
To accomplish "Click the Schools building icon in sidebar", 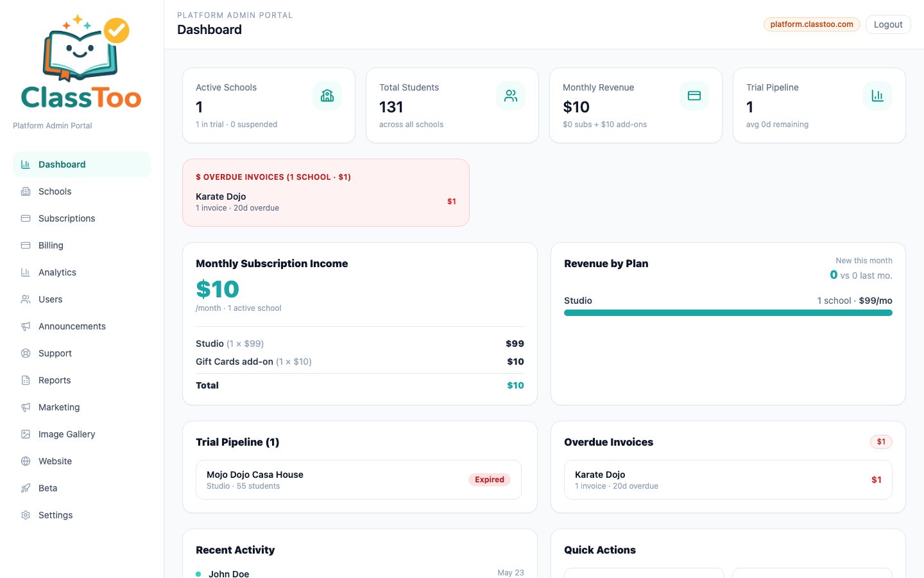I will click(x=26, y=191).
